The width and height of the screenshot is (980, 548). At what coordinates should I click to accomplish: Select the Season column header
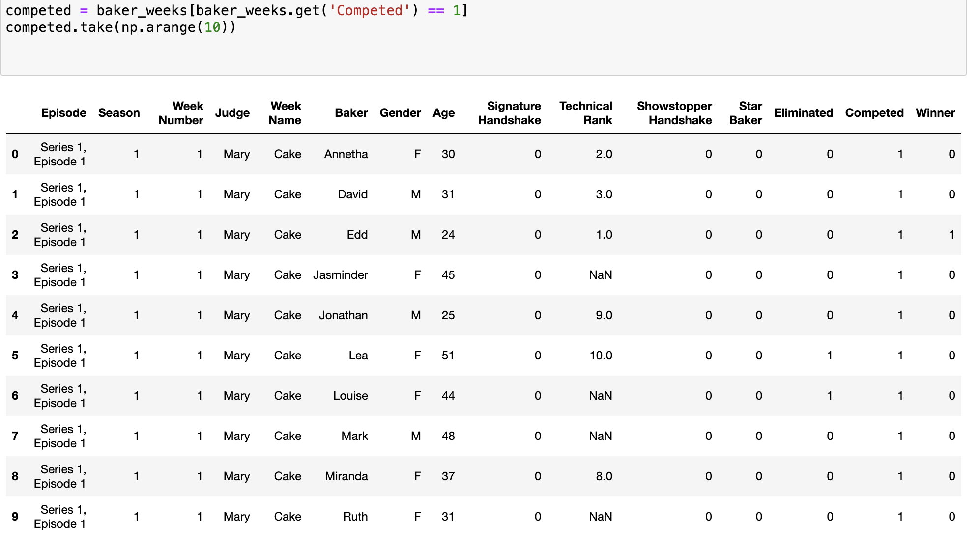coord(119,113)
